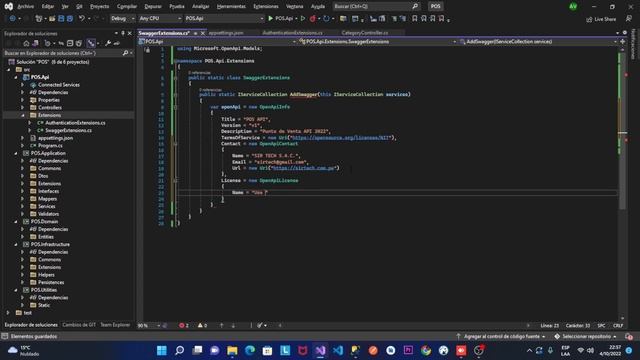Screen dimensions: 640x360
Task: Click the Save All toolbar icon
Action: click(x=70, y=19)
